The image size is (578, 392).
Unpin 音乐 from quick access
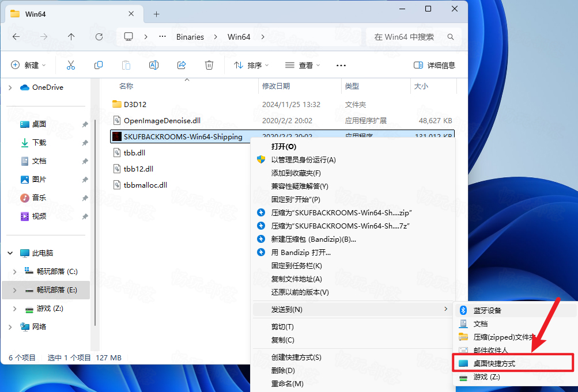[85, 198]
